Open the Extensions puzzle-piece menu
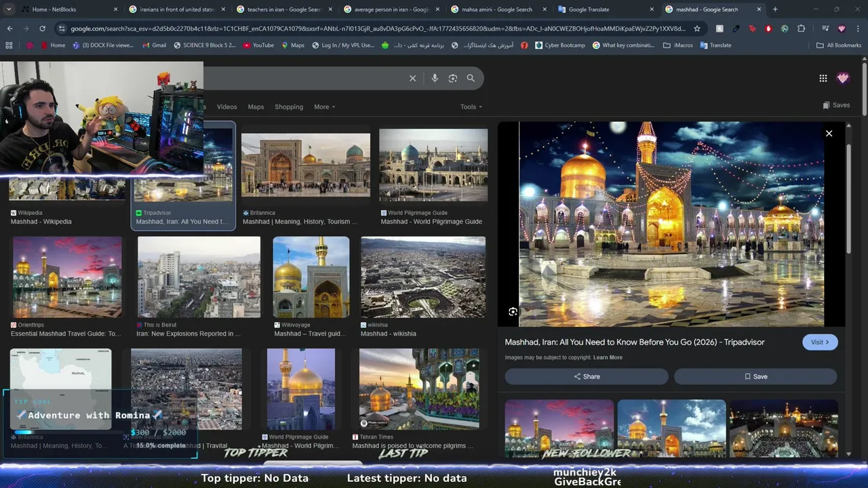The height and width of the screenshot is (488, 868). point(801,28)
